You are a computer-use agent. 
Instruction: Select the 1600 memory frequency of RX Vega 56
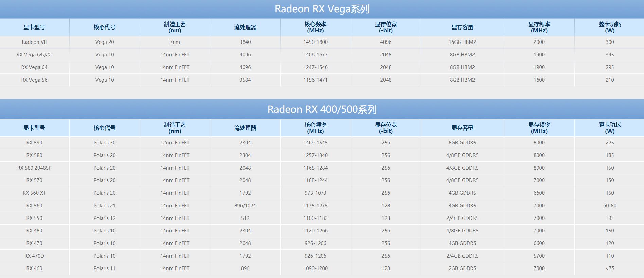[x=539, y=80]
